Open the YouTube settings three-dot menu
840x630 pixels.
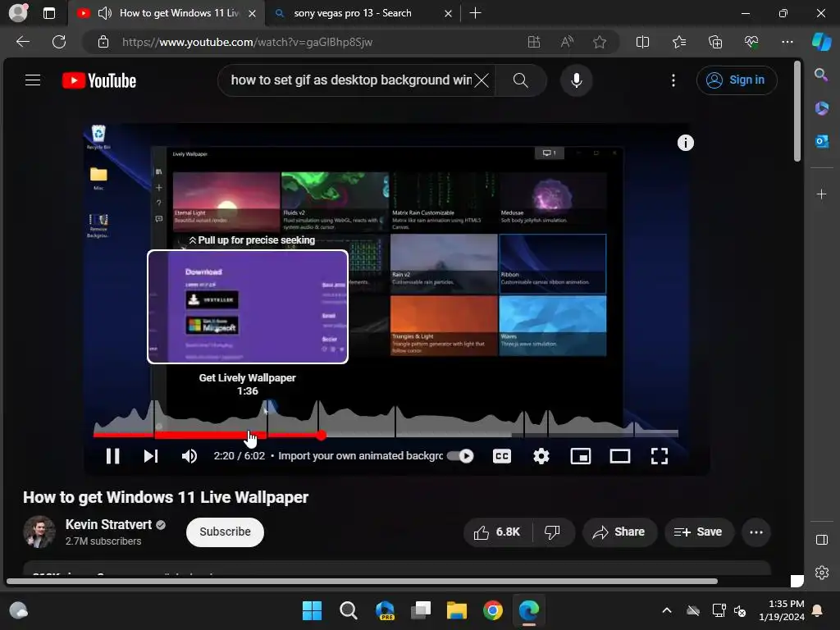coord(673,80)
